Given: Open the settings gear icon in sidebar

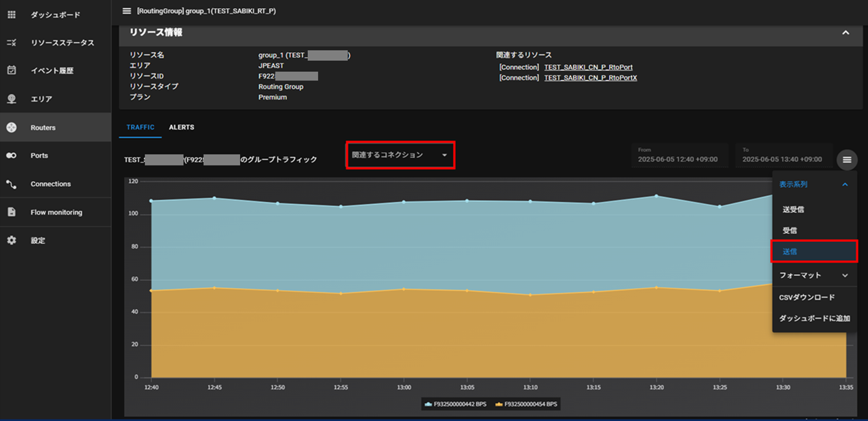Looking at the screenshot, I should click(12, 241).
